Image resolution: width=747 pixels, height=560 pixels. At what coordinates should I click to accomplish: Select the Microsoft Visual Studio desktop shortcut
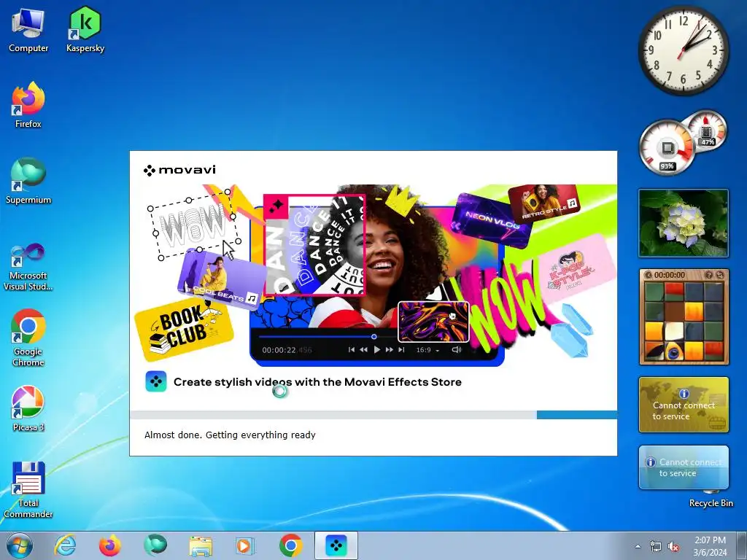[x=28, y=267]
